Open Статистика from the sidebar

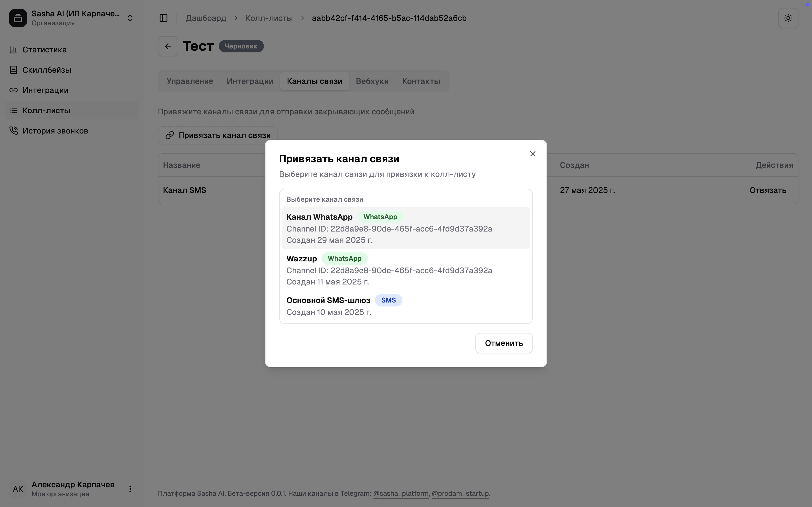click(44, 50)
